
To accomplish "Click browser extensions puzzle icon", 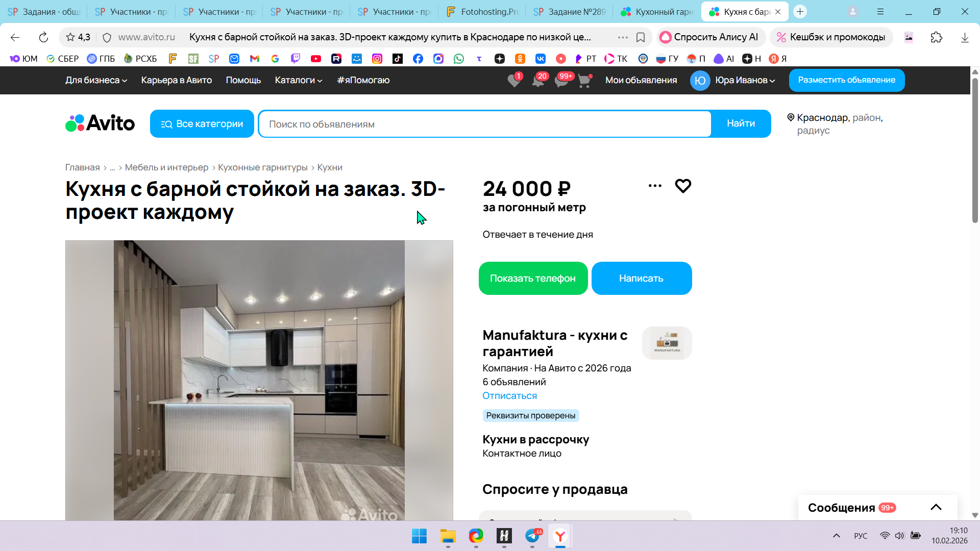I will 936,37.
